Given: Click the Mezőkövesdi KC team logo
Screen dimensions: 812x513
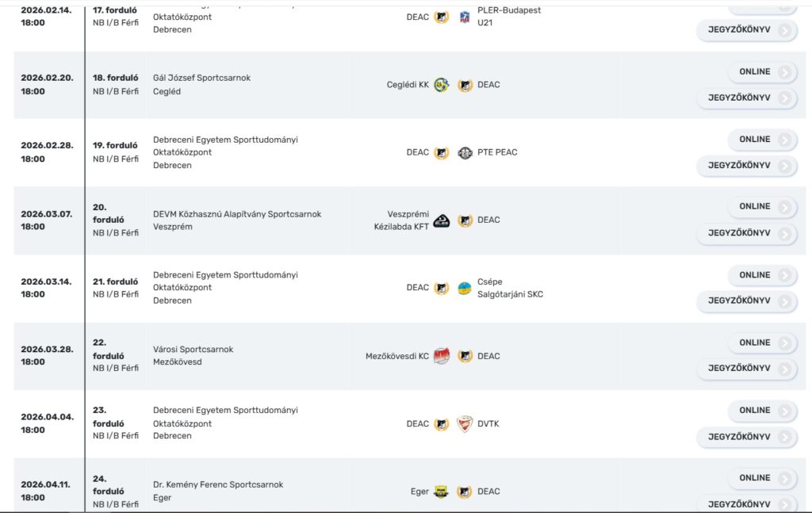Looking at the screenshot, I should pos(441,356).
